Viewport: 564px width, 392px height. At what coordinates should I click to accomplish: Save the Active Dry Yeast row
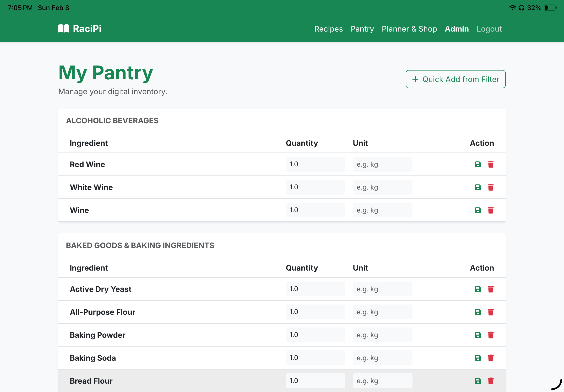click(x=477, y=289)
